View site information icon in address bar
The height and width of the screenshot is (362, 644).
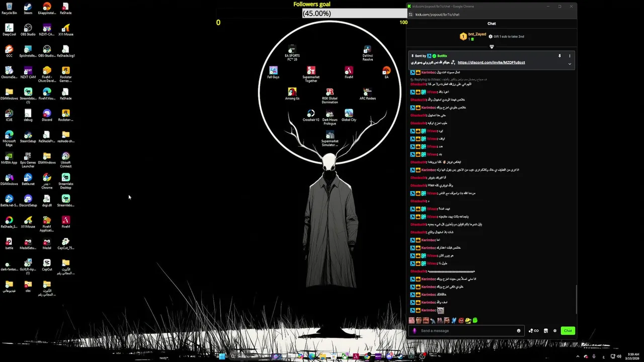(411, 15)
